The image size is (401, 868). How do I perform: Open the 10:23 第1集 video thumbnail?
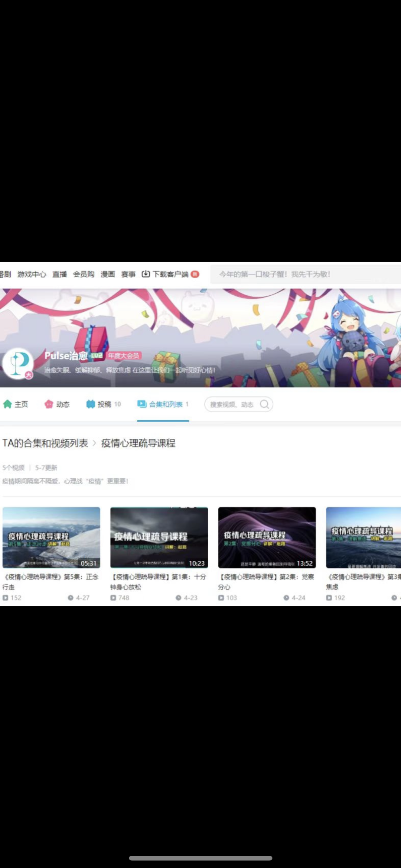[x=159, y=537]
